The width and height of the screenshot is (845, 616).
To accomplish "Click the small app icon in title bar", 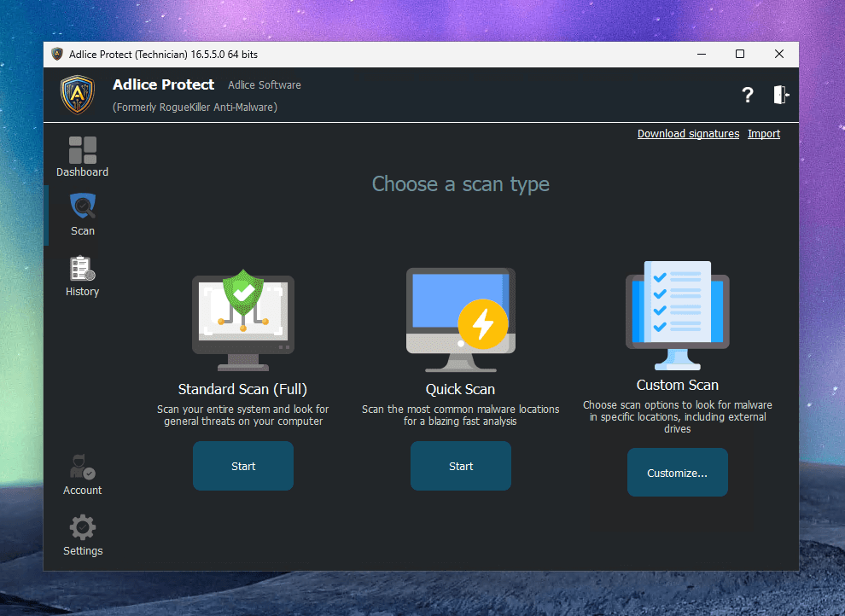I will click(58, 55).
